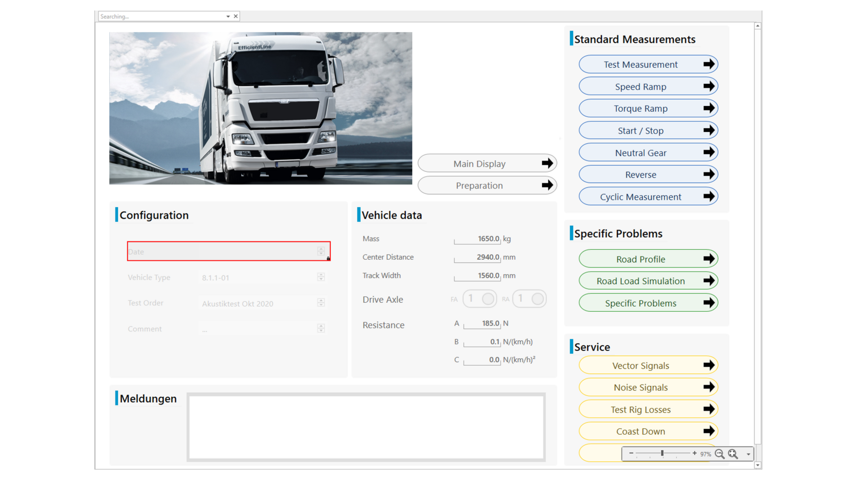Clear search with the X icon
This screenshot has height=482, width=868.
(x=236, y=16)
